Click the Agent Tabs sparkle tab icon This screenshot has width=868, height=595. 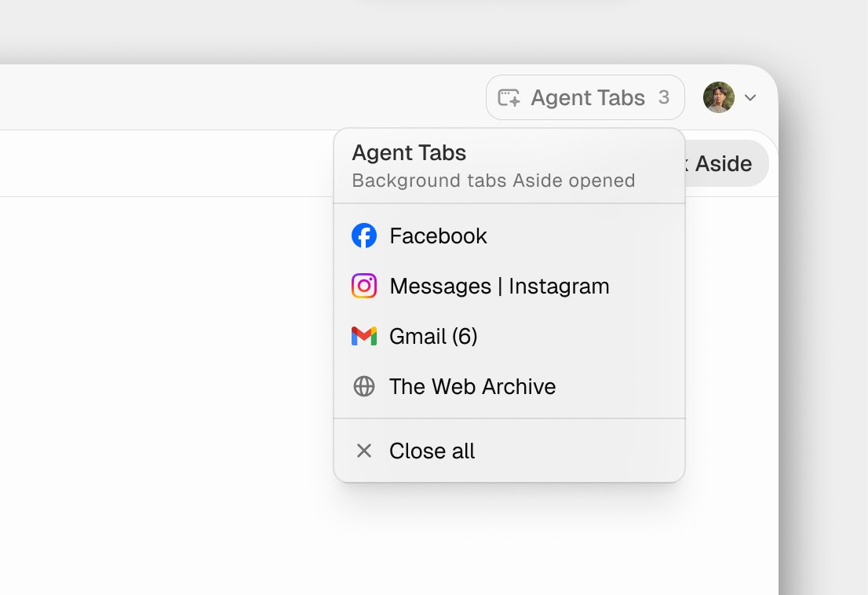(509, 97)
